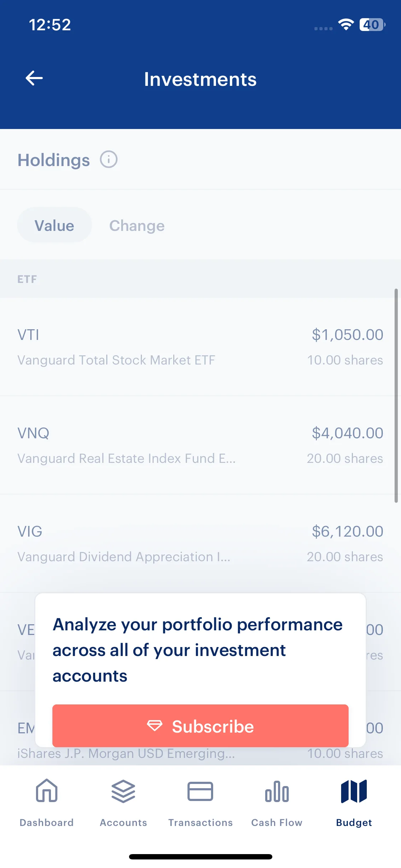
Task: Check the battery indicator
Action: tap(372, 25)
